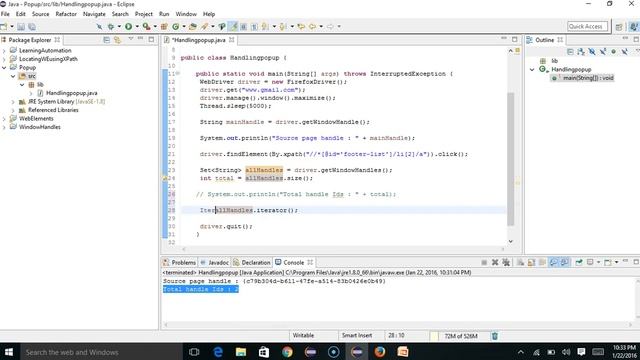Click the New Java Class green C icon

[176, 27]
